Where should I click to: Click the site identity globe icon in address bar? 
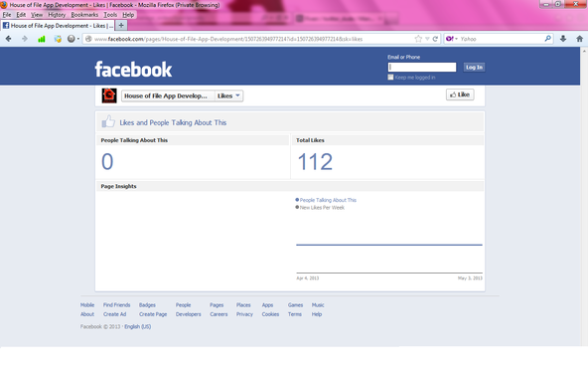point(88,39)
